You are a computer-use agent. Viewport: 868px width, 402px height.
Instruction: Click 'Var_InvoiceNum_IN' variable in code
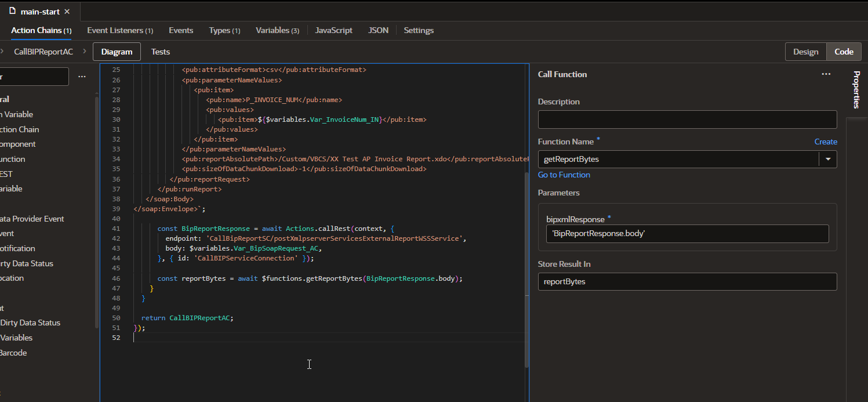(346, 119)
